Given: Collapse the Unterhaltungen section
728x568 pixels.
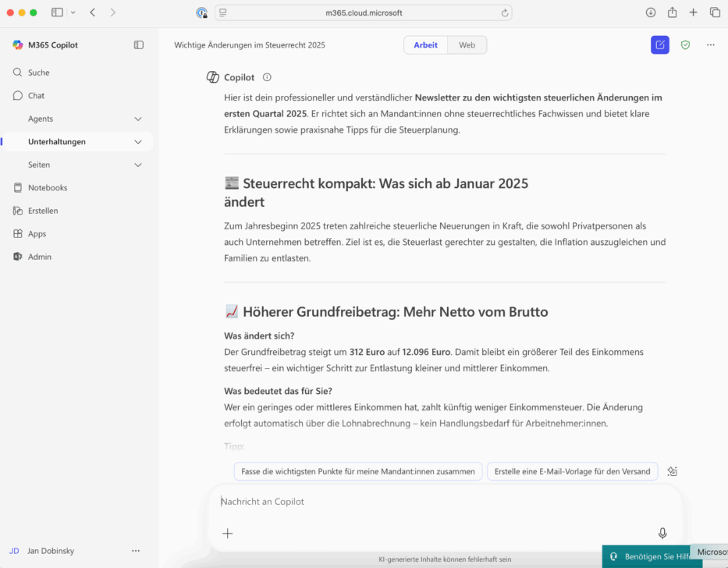Looking at the screenshot, I should click(x=138, y=141).
